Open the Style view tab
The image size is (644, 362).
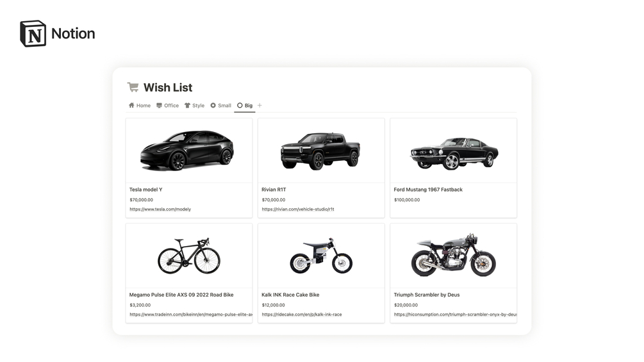(194, 106)
